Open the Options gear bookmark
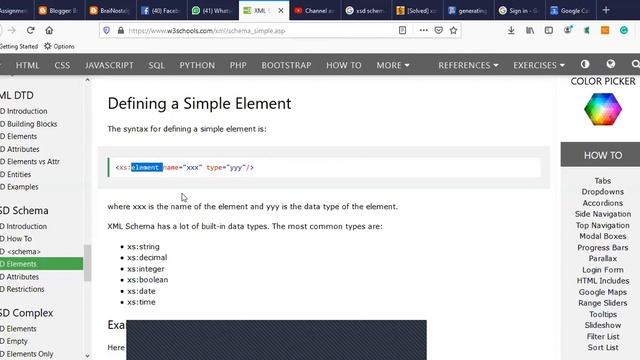Viewport: 640px width, 360px height. (x=59, y=46)
